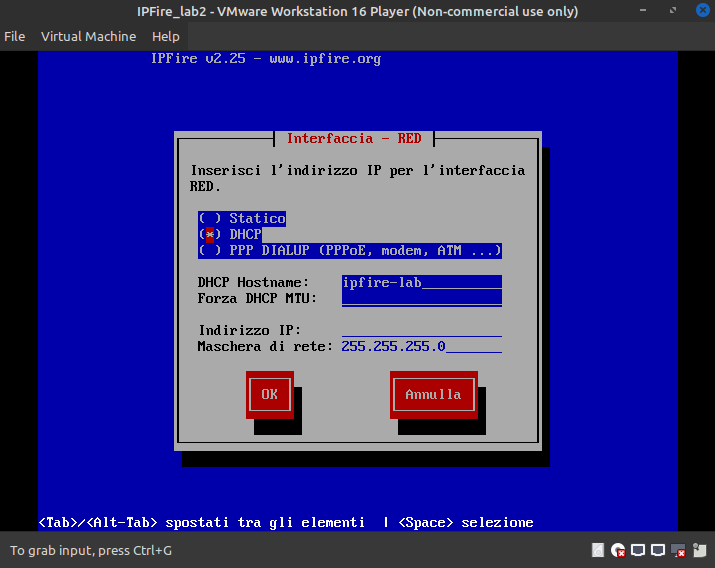Click the network adapter icon beside the CD icon
Screen dimensions: 715x568
638,550
